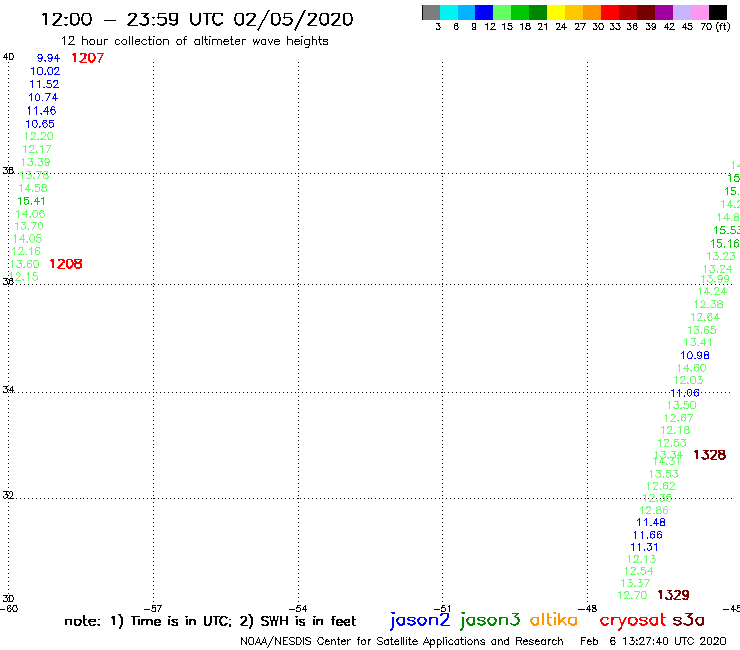Click the jason2 satellite legend label
The width and height of the screenshot is (740, 650).
[420, 620]
